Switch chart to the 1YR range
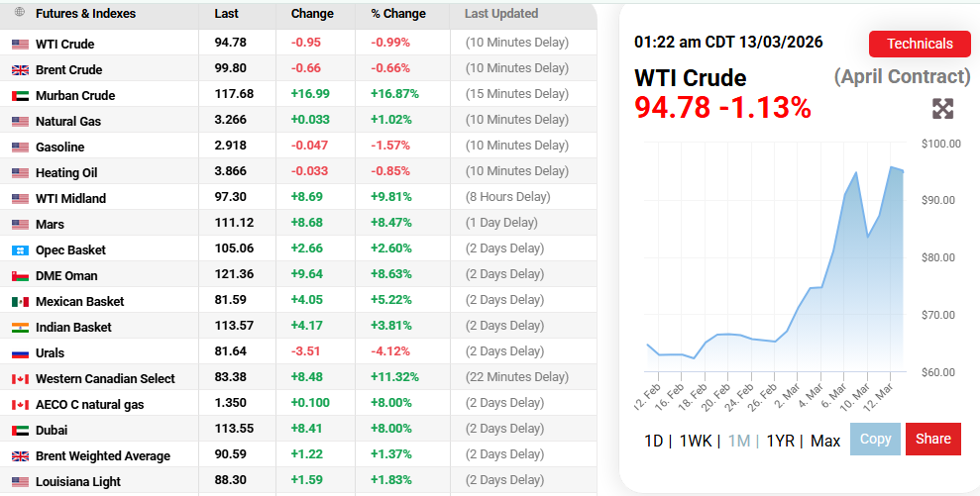 [781, 441]
